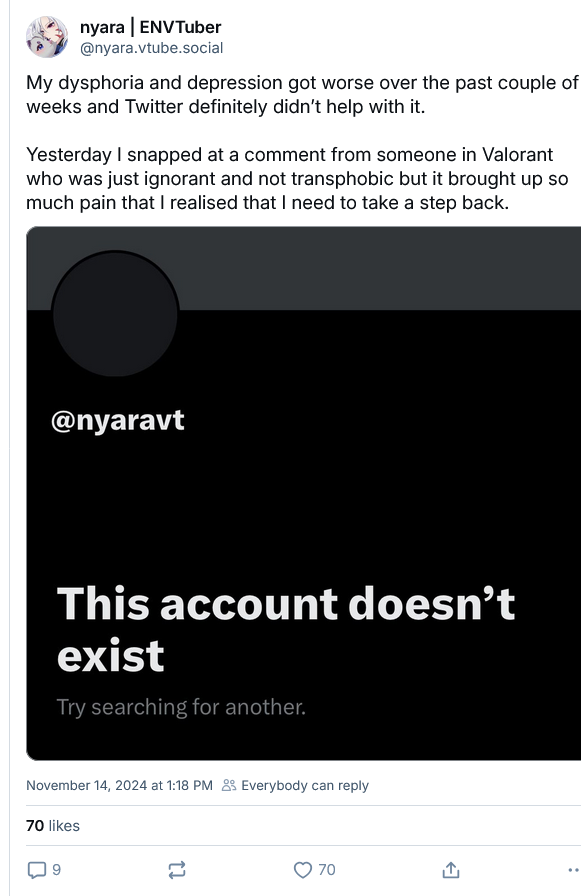Click nyara's profile avatar picture
Viewport: 581px width, 896px height.
pyautogui.click(x=47, y=37)
